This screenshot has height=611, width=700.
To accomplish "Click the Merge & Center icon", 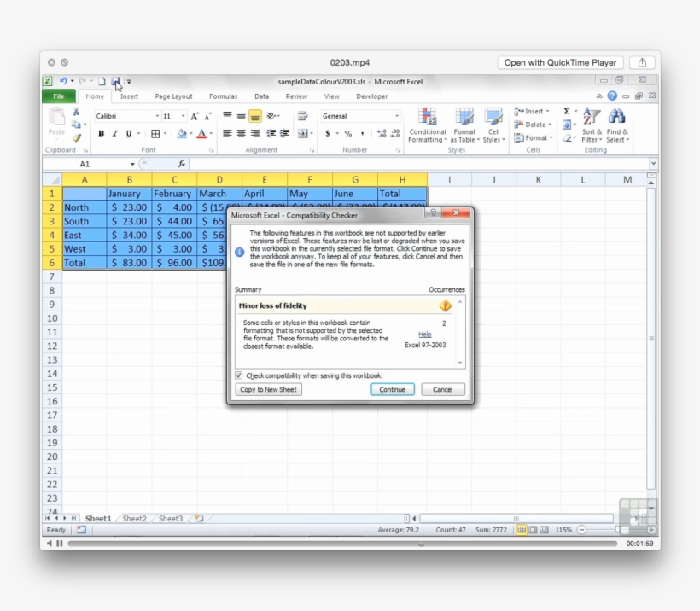I will tap(303, 133).
